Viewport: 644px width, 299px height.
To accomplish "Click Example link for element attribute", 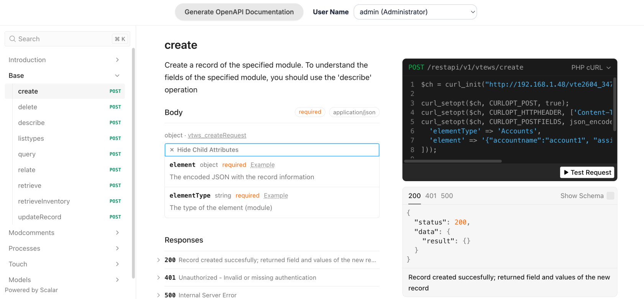I will [263, 165].
